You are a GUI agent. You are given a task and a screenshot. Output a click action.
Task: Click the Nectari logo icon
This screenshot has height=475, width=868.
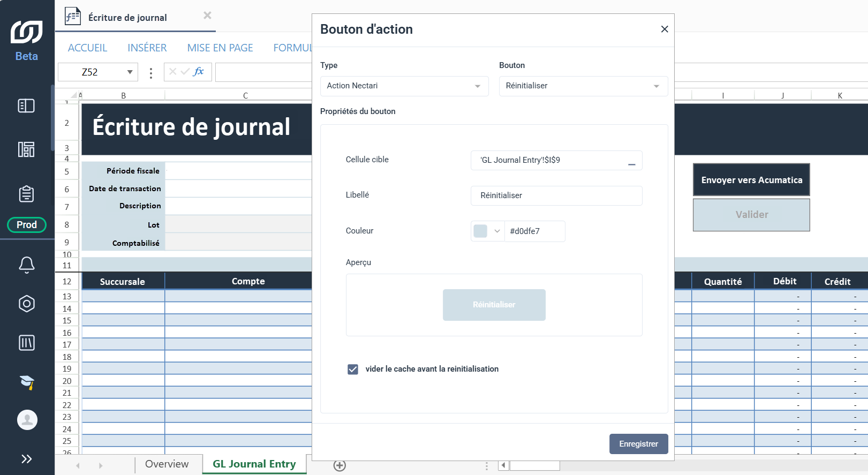pos(26,32)
